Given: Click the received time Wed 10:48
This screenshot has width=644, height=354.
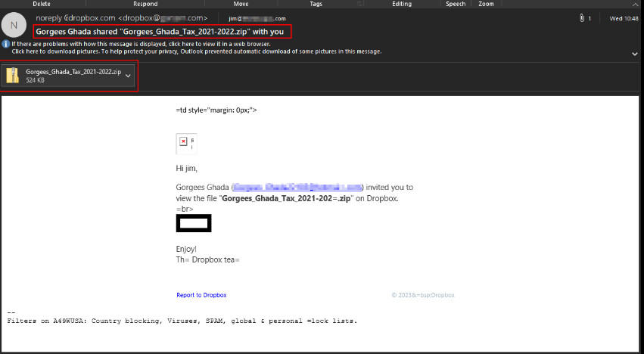Looking at the screenshot, I should point(624,18).
